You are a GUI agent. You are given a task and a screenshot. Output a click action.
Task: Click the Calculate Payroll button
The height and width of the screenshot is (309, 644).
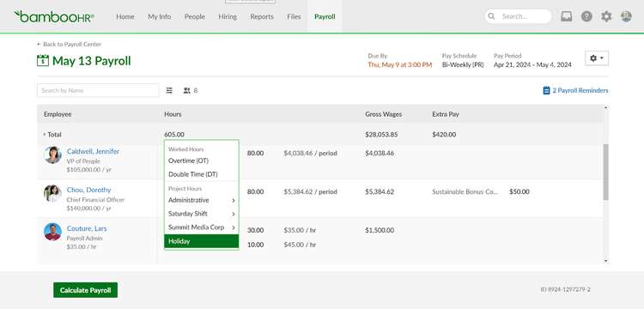tap(85, 290)
